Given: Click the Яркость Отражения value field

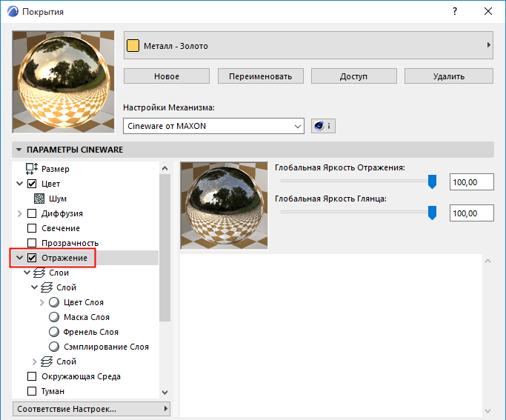Looking at the screenshot, I should point(471,182).
